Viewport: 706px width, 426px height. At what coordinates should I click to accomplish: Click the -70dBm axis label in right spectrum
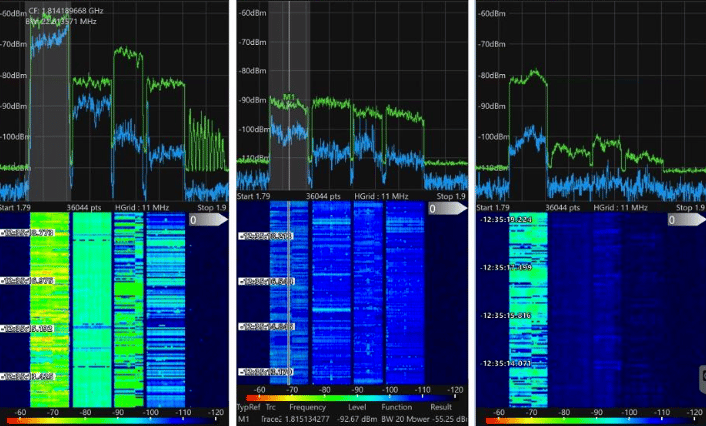492,44
